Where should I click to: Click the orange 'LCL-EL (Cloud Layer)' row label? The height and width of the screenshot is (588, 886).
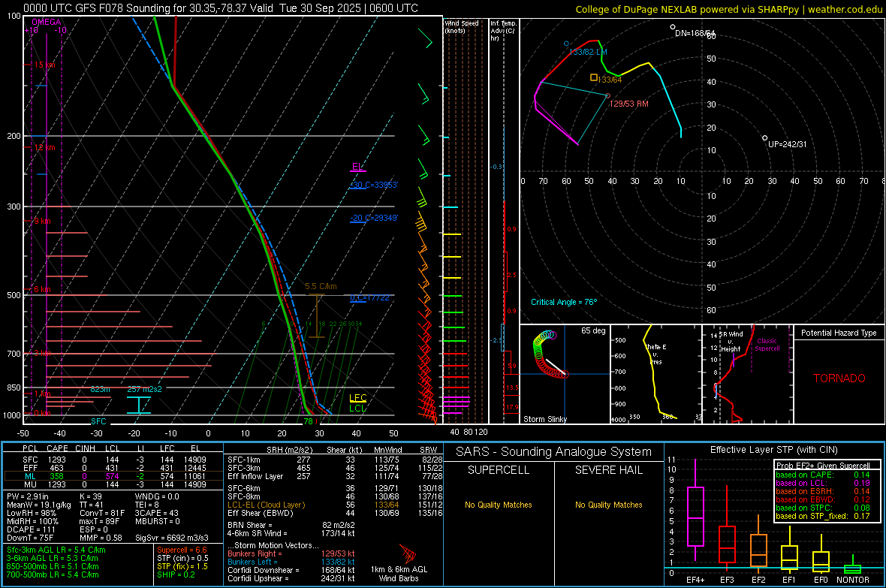point(266,505)
